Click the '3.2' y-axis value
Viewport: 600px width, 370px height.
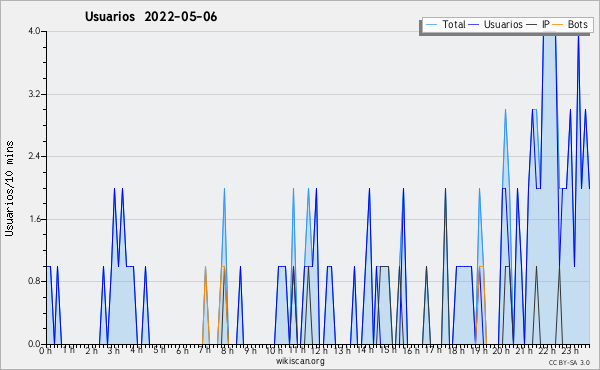[34, 94]
